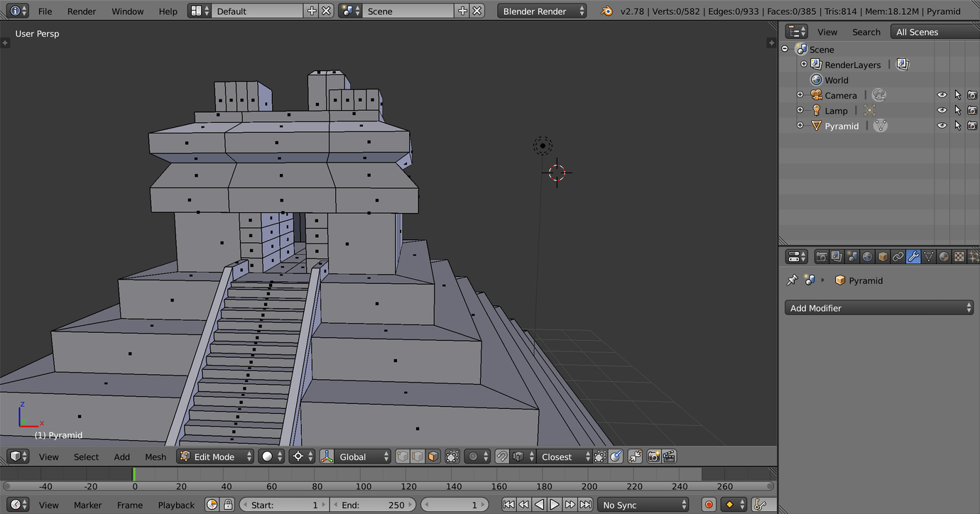
Task: Open the Edit Mode dropdown
Action: point(216,456)
